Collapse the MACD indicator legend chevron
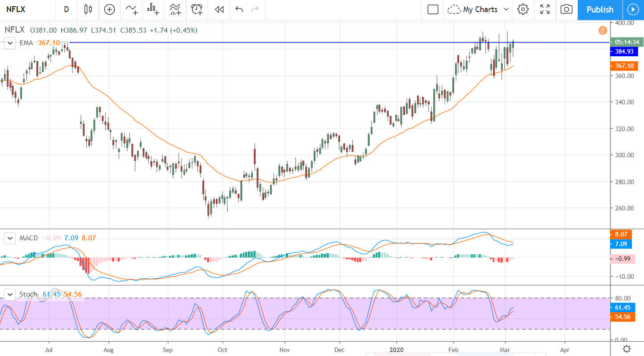Viewport: 644px width, 356px height. click(10, 239)
